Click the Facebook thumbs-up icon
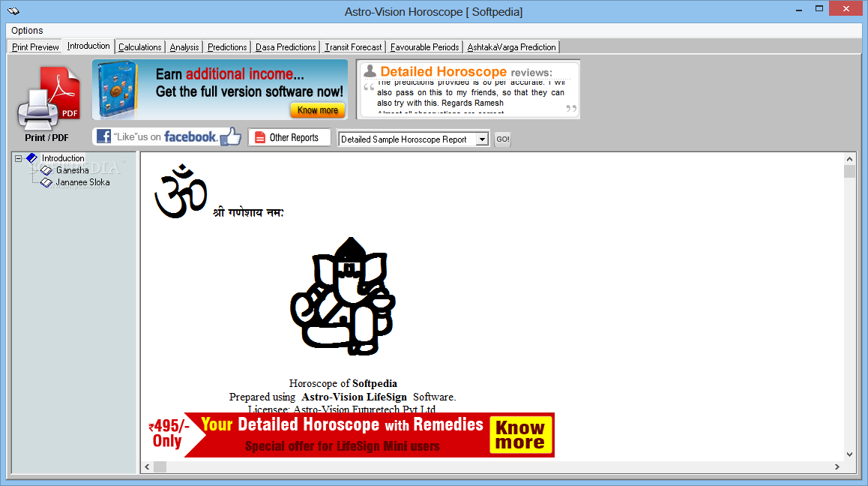Viewport: 868px width, 486px height. [231, 136]
